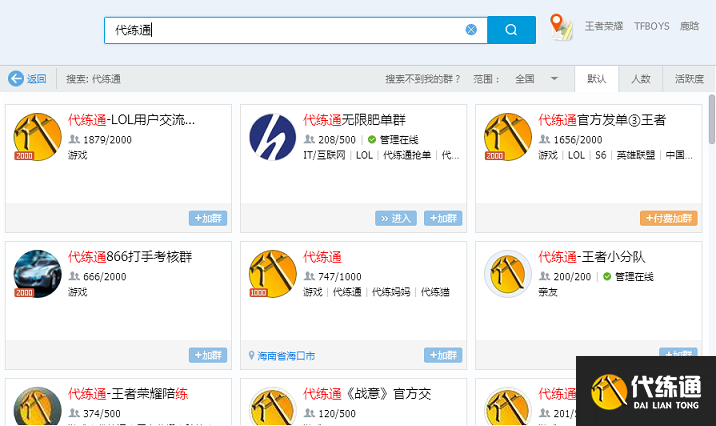This screenshot has height=426, width=716.
Task: Join 代练通-LOL用户交流 with 加群 button
Action: coord(207,218)
